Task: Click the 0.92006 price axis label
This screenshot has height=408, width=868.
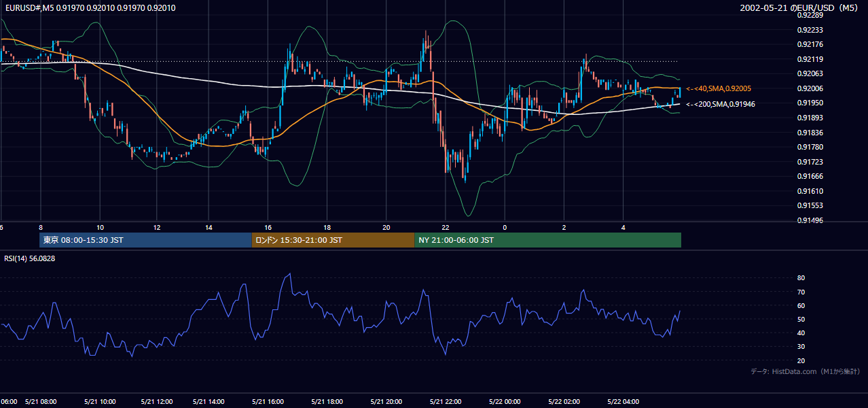Action: click(x=810, y=88)
